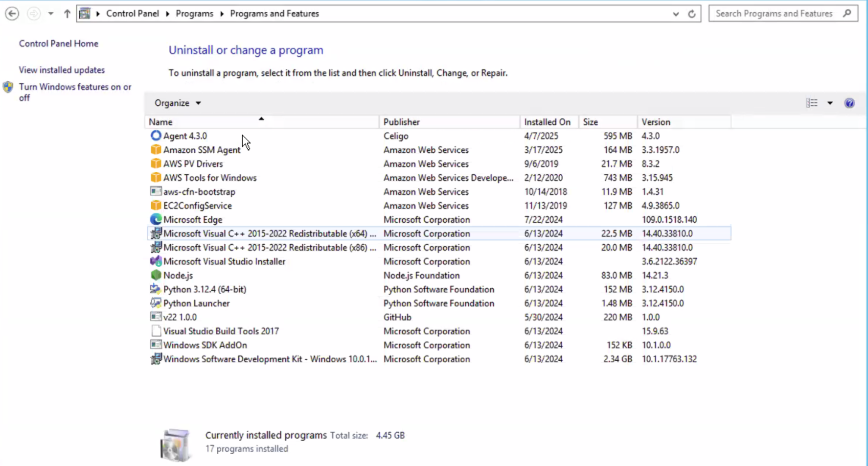The image size is (868, 466).
Task: Click the Node.js Foundation publisher cell
Action: tap(422, 276)
